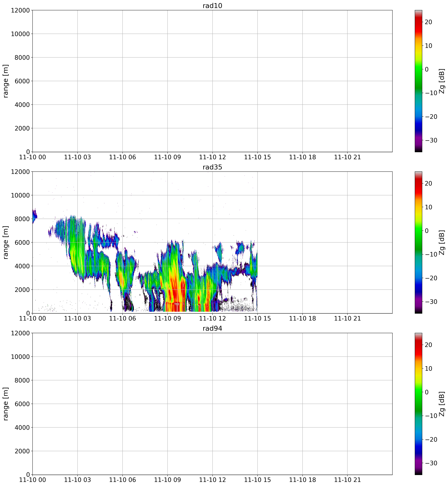Click the rad35 plot title
Viewport: 448px width, 486px height.
[212, 167]
